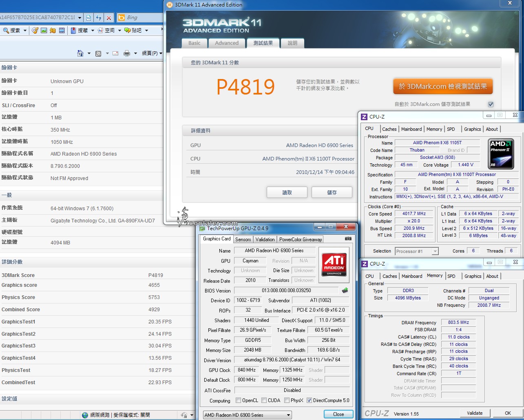This screenshot has height=420, width=524.
Task: Switch to 3DMark Advanced tab
Action: [227, 43]
